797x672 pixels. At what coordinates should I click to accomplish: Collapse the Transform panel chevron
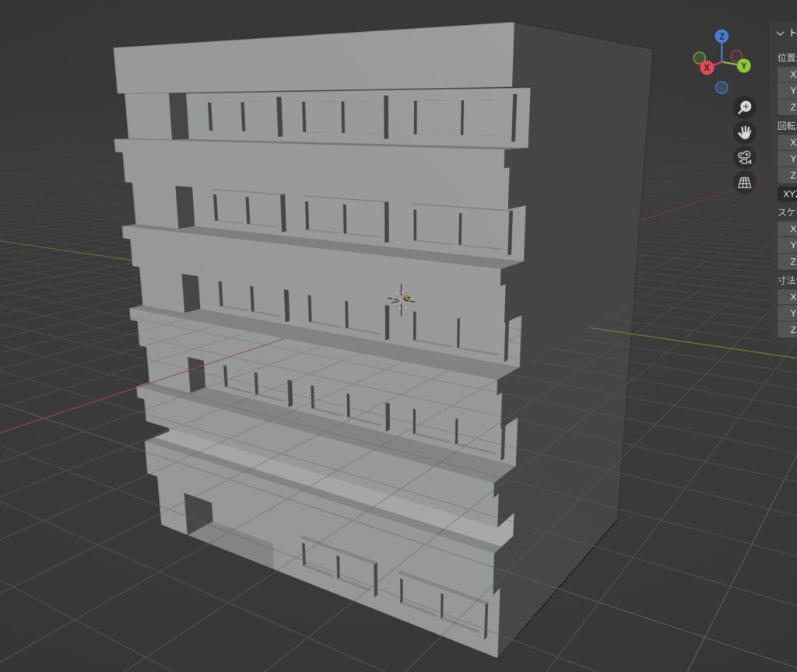point(781,33)
